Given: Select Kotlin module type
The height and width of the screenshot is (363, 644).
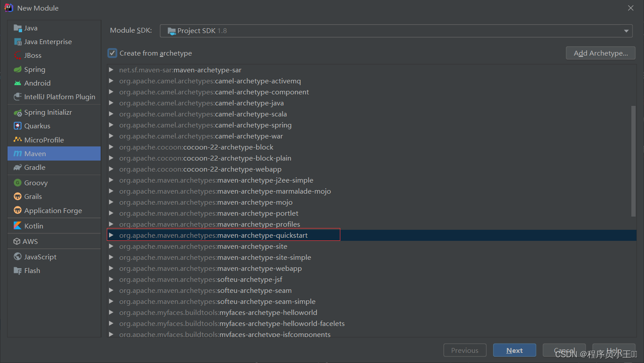Looking at the screenshot, I should coord(54,226).
